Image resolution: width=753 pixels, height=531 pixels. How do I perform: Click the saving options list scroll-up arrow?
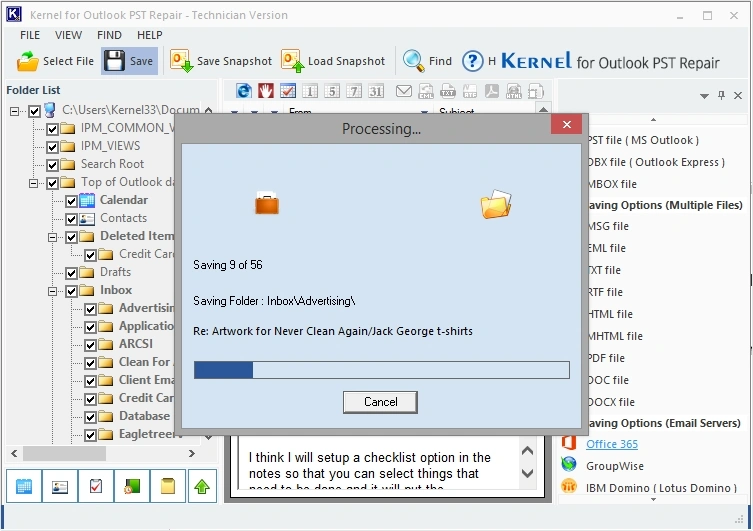[653, 119]
